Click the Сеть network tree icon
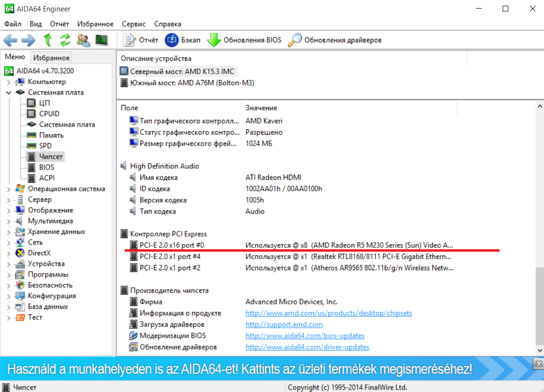 click(x=20, y=242)
